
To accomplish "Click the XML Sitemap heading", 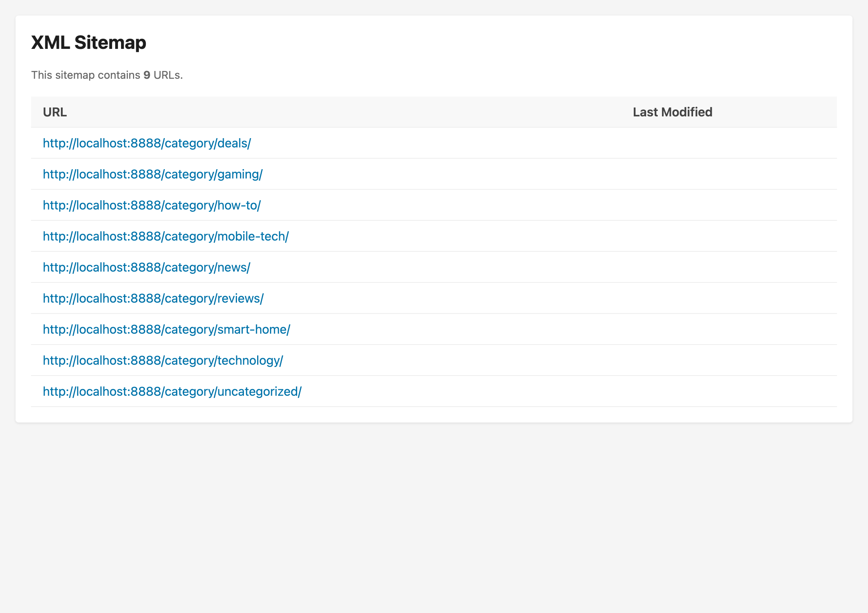I will click(x=88, y=42).
